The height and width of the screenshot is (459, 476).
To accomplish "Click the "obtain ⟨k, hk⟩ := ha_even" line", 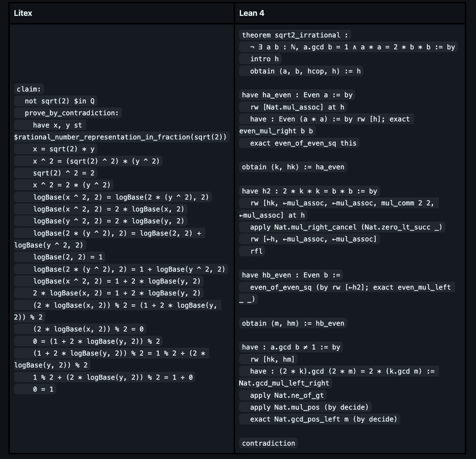I will tap(293, 167).
